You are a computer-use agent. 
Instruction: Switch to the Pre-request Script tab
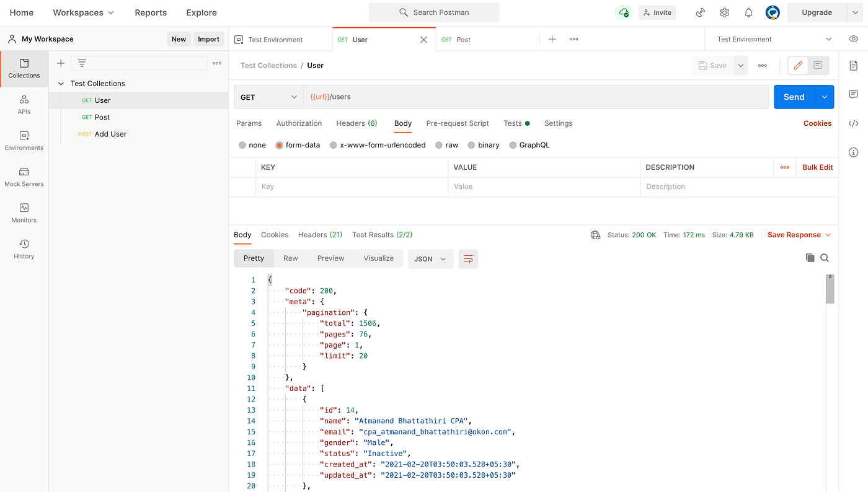point(458,123)
